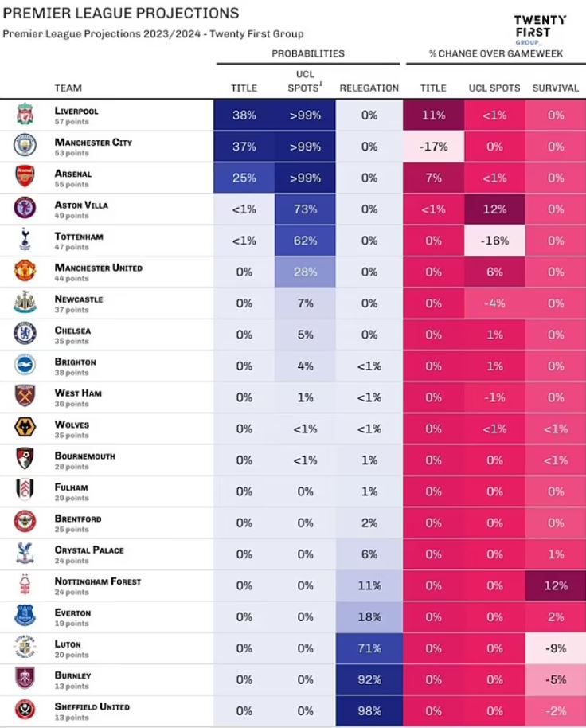
Task: Click the Twenty First Group logo
Action: [541, 29]
